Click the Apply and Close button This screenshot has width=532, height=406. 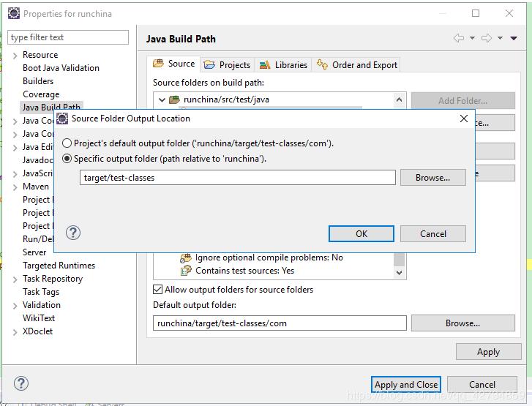point(406,384)
